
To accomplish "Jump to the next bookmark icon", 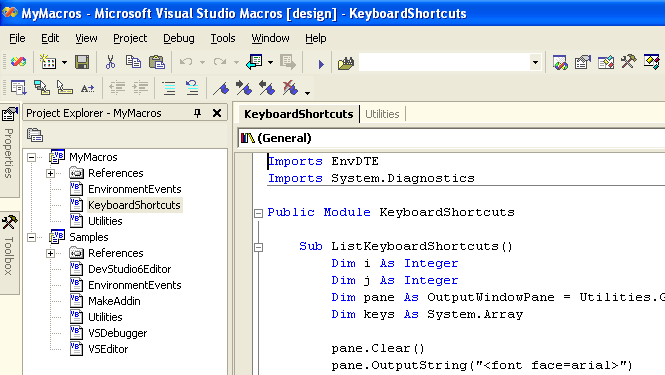I will [x=244, y=88].
